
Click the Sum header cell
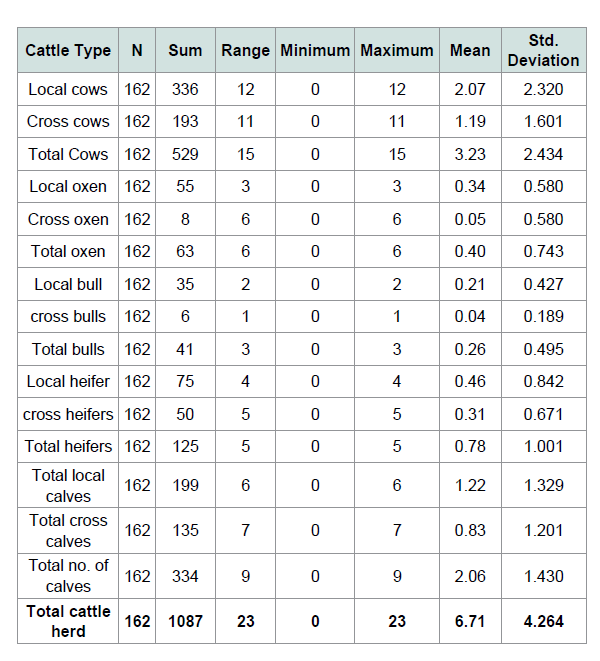click(185, 50)
